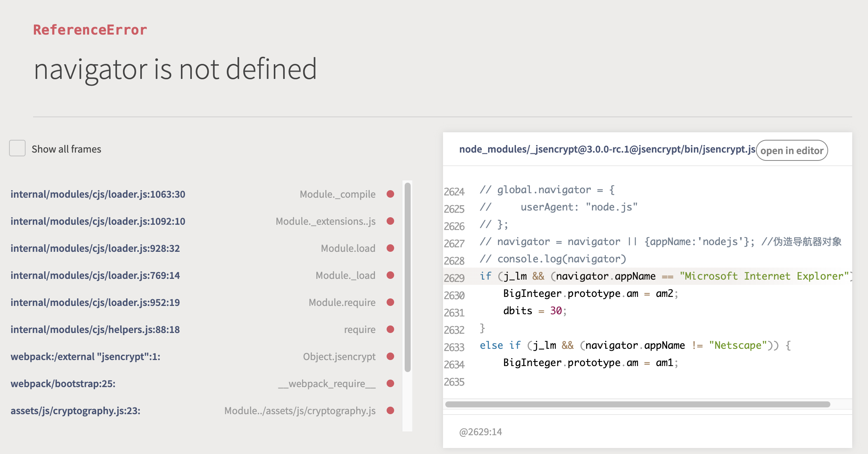Viewport: 868px width, 454px height.
Task: Open the assets/js/cryptography.js:23 frame
Action: (75, 411)
